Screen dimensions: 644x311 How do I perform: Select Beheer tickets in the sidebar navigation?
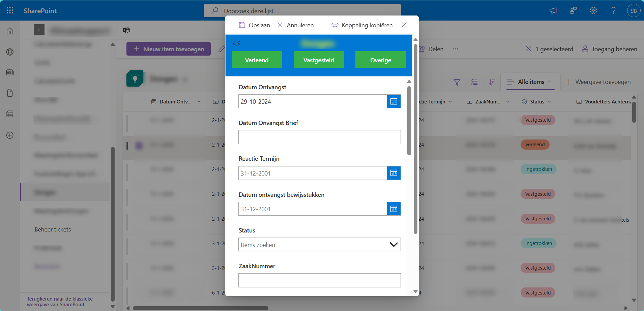53,229
